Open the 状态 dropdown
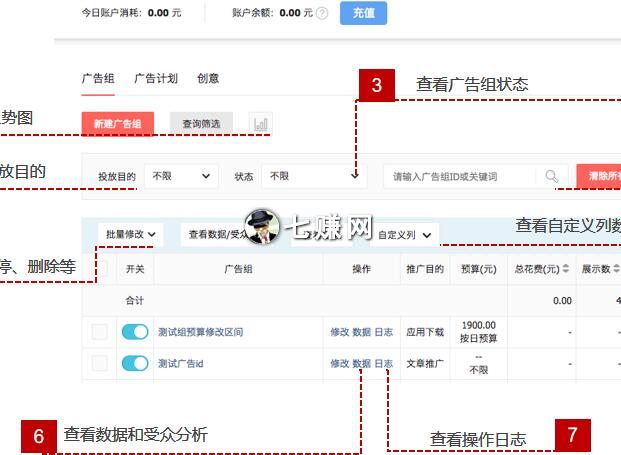The image size is (621, 455). (x=314, y=176)
